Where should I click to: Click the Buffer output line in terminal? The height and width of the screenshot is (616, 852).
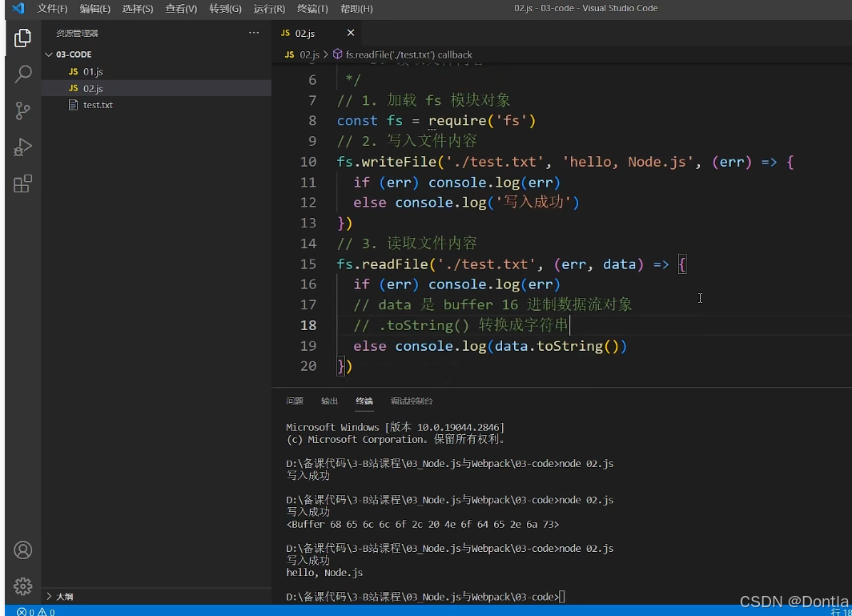(422, 524)
